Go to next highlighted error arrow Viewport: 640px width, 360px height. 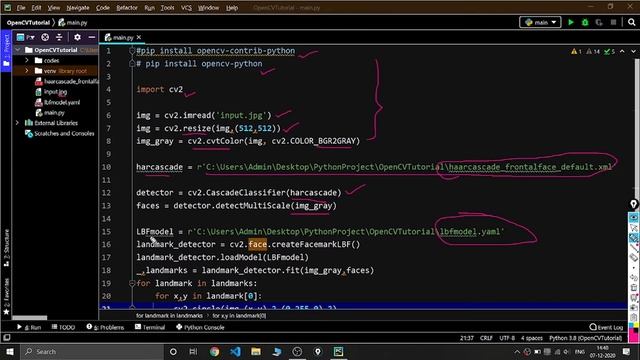click(x=633, y=51)
